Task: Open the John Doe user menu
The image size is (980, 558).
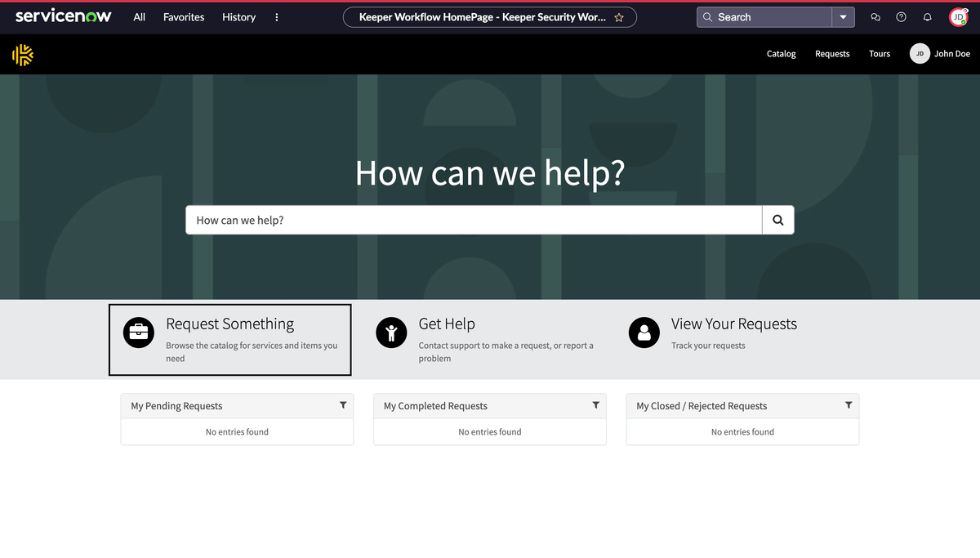Action: coord(940,54)
